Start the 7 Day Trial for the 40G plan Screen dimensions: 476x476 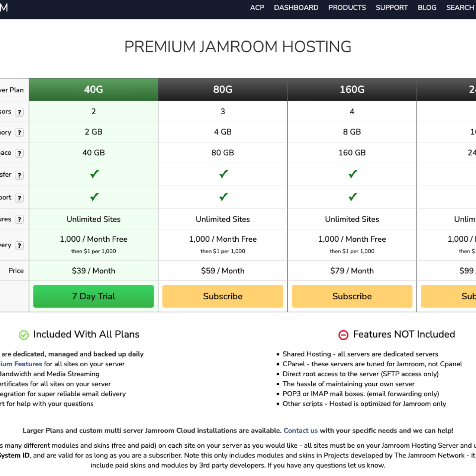93,296
